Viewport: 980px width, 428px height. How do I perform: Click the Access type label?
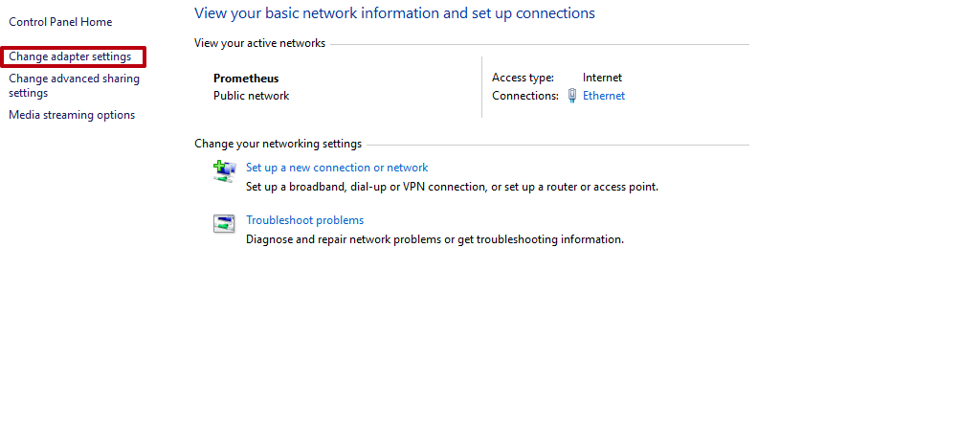coord(523,78)
